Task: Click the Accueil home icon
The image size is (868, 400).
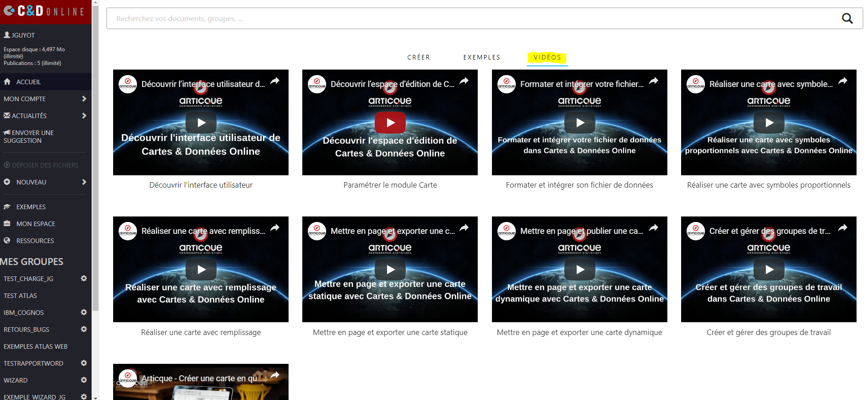Action: click(7, 81)
